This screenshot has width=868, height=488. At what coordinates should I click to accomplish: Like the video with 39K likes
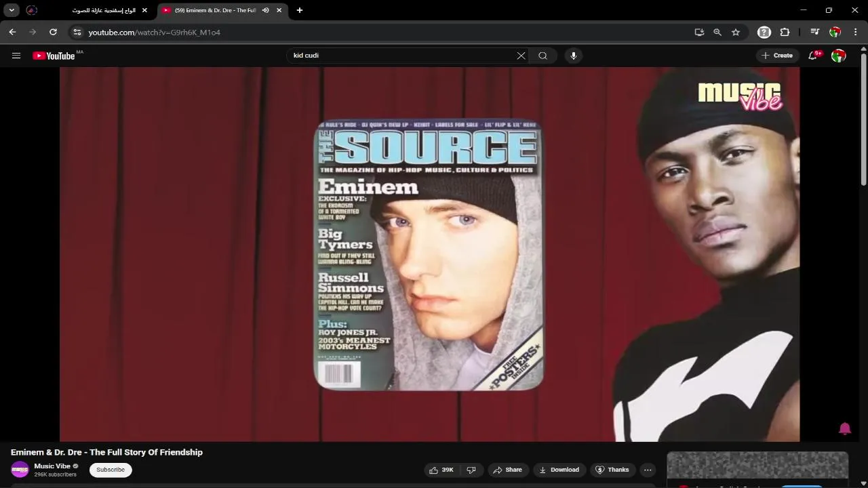coord(441,470)
